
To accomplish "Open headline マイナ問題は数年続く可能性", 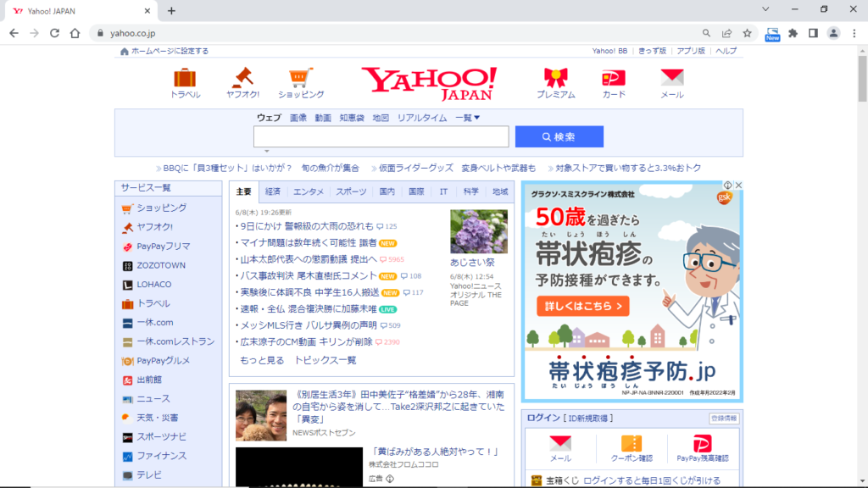I will [x=309, y=243].
